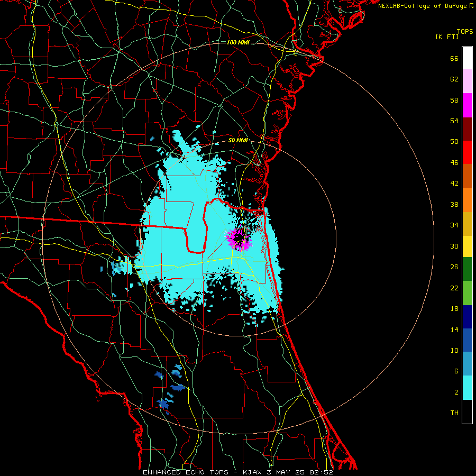Click the bright red legend swatch
The width and height of the screenshot is (476, 476).
click(467, 152)
